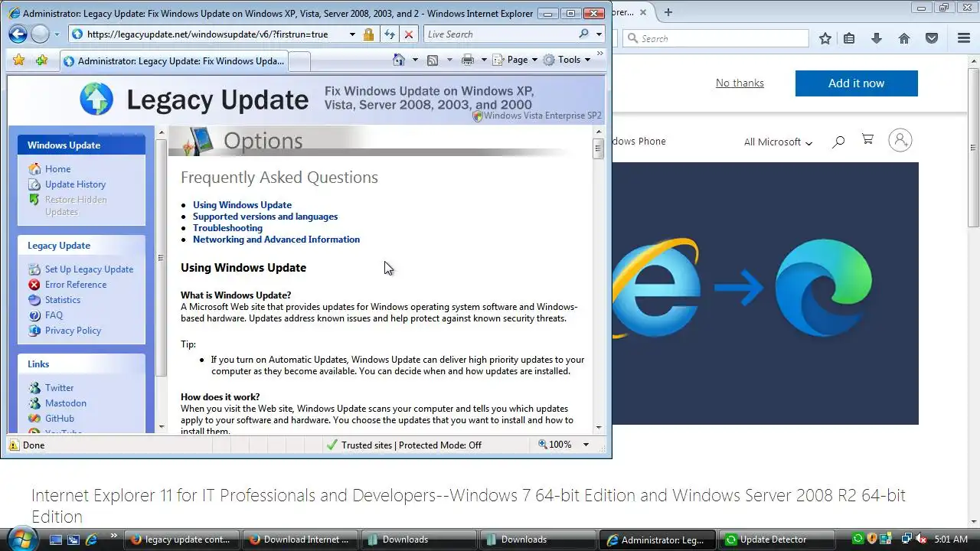Open the recent pages dropdown beside Forward
This screenshot has width=980, height=551.
coord(57,34)
